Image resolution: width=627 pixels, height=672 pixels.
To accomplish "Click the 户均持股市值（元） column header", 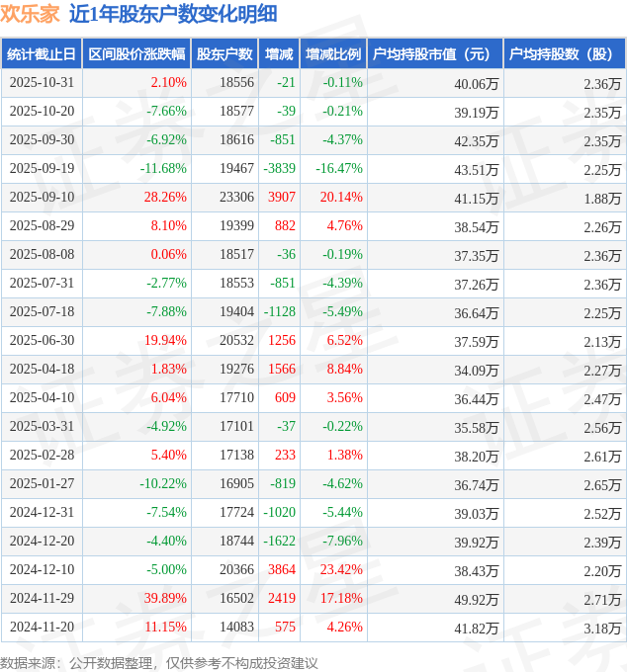I will point(435,54).
